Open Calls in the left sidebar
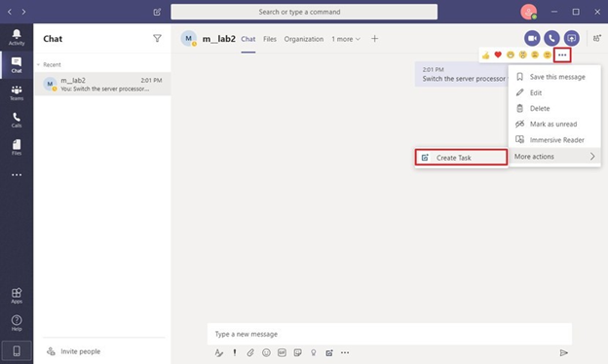 tap(17, 121)
